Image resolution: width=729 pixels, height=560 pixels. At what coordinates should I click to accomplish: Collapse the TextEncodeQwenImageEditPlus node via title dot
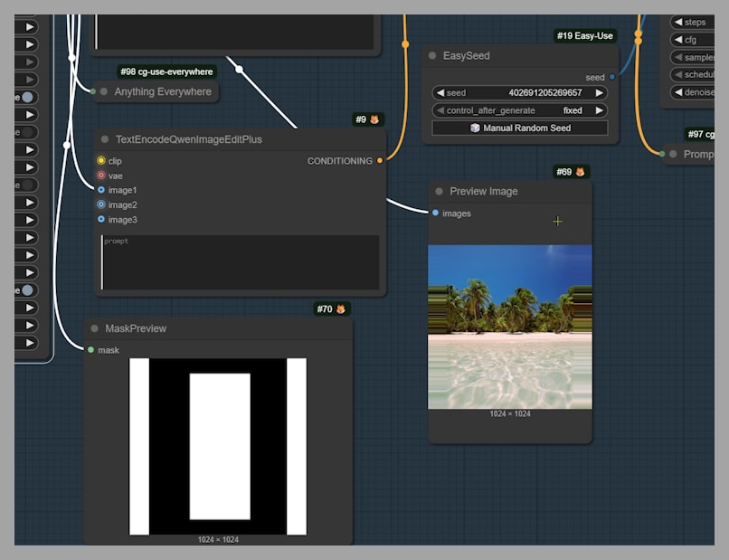[x=105, y=140]
